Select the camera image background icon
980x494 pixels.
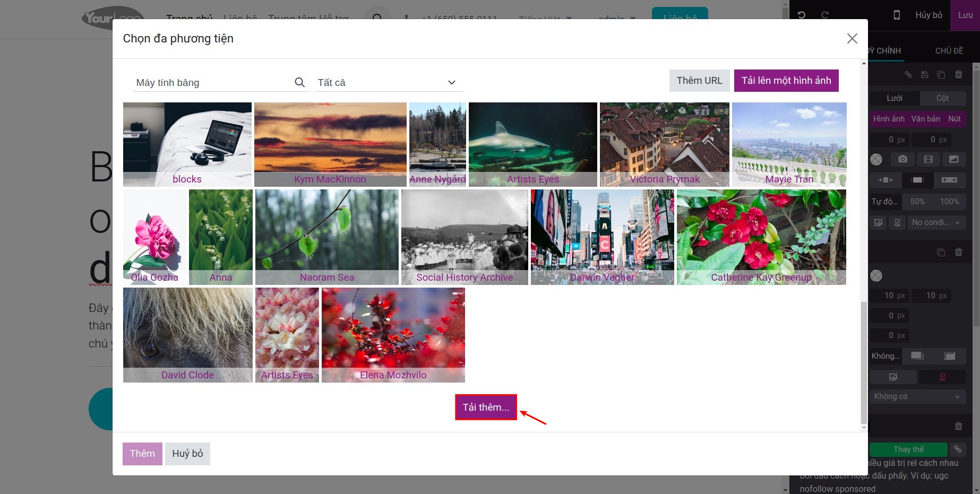pos(902,159)
